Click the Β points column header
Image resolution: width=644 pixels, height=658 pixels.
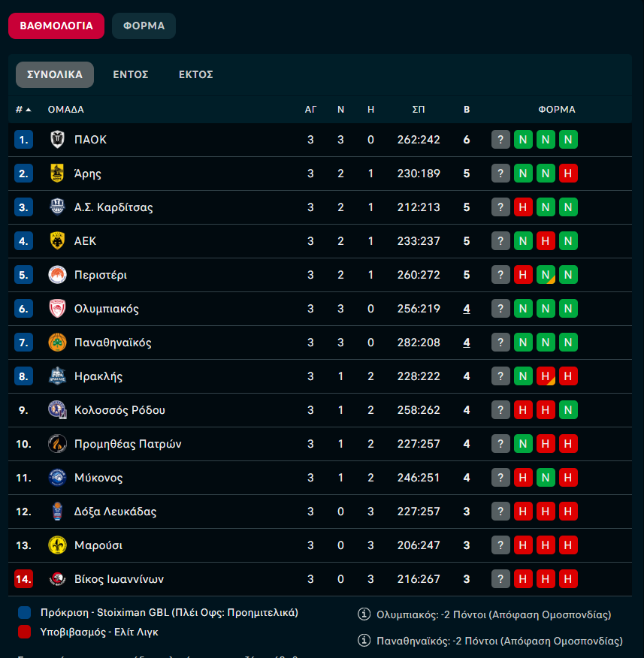[467, 110]
